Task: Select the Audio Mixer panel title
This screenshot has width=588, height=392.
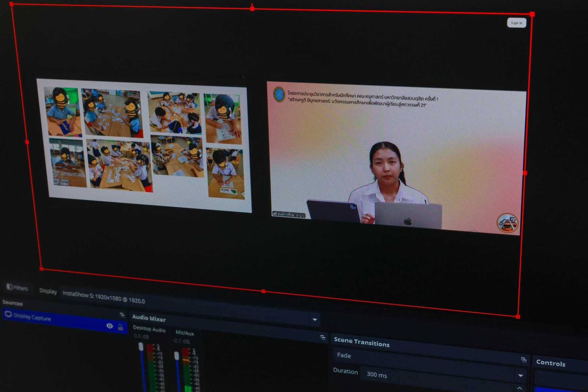Action: coord(149,318)
